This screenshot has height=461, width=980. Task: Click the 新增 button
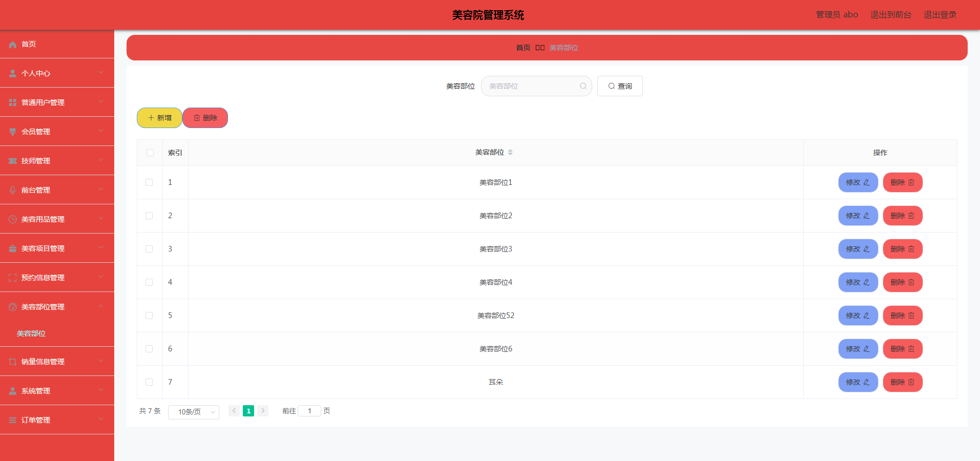tap(159, 118)
